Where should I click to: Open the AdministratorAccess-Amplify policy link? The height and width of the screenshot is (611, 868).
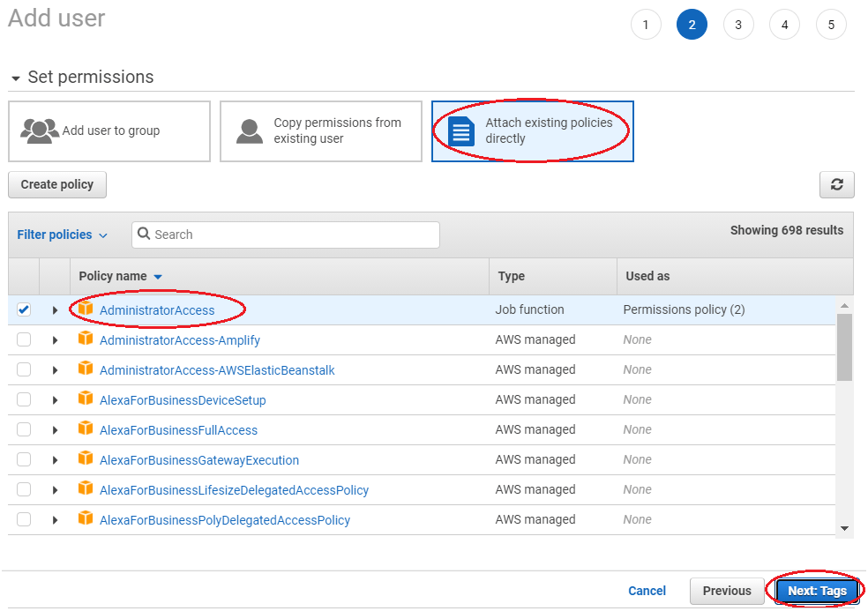pos(180,340)
